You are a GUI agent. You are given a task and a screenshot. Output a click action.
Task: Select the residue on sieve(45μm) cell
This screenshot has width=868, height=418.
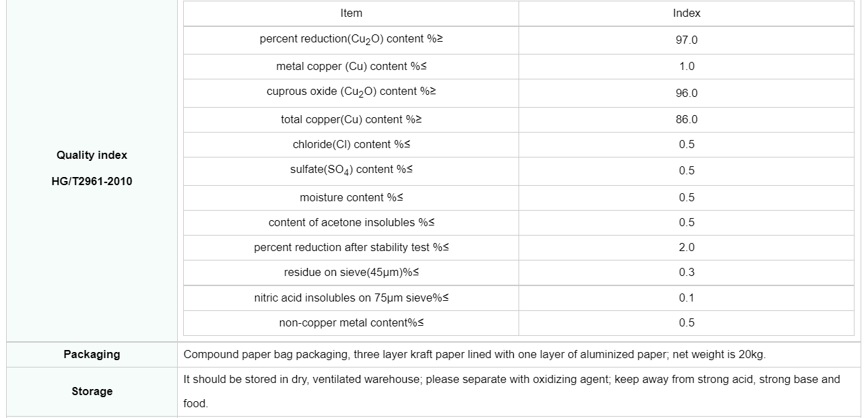(x=351, y=273)
